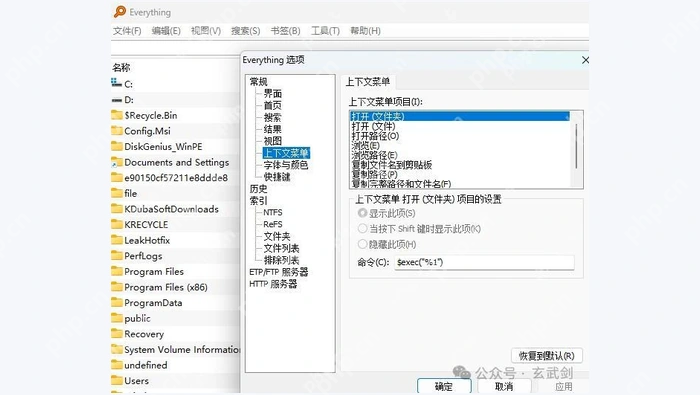Screen dimensions: 700x395
Task: Select 字体与颜色 in options tree
Action: pos(286,165)
